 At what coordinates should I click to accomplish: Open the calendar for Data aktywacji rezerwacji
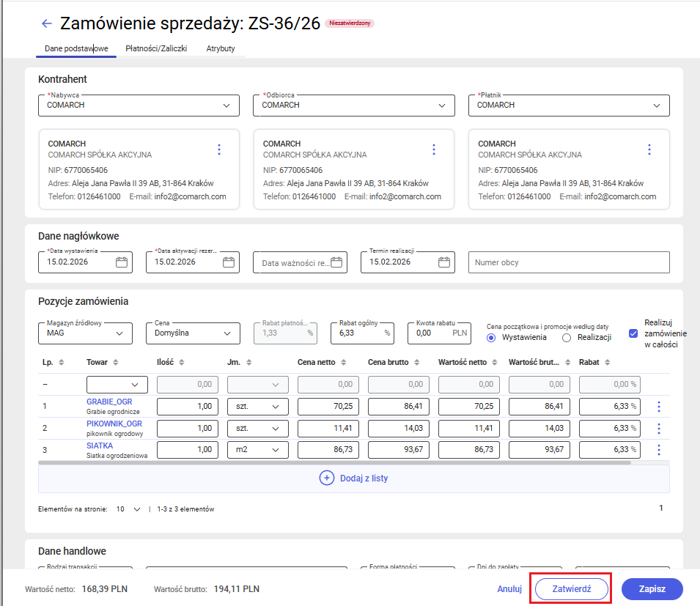(228, 262)
